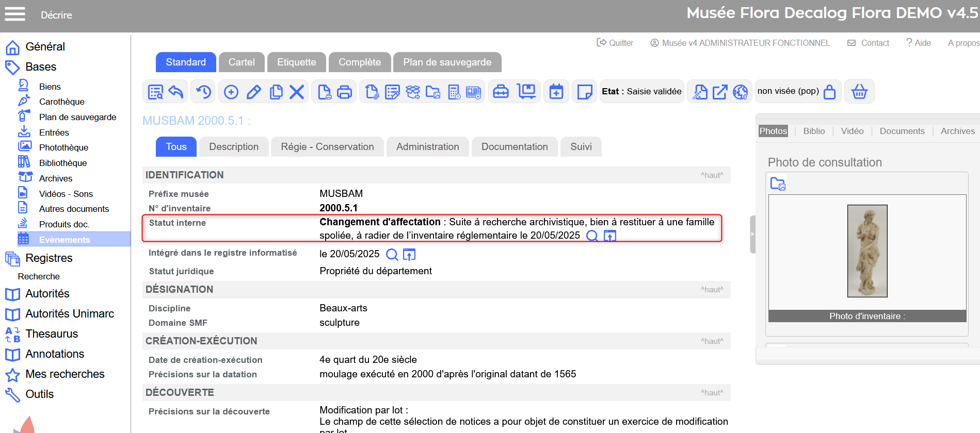Open the hamburger menu at top left
980x433 pixels.
(15, 14)
